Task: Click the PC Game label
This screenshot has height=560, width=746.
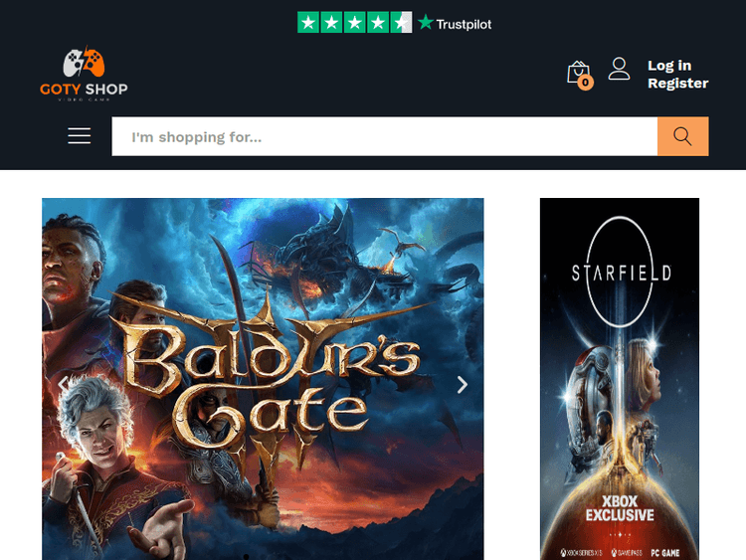Action: (x=665, y=551)
